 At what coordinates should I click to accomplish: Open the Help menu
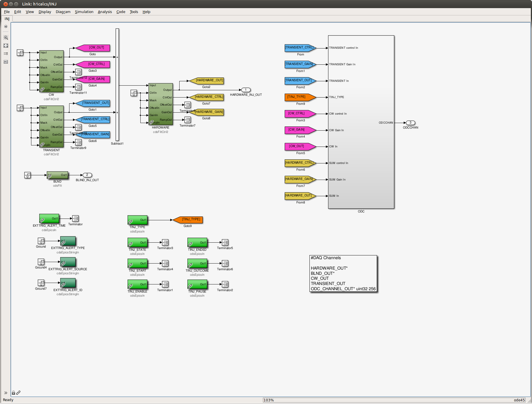(x=146, y=12)
